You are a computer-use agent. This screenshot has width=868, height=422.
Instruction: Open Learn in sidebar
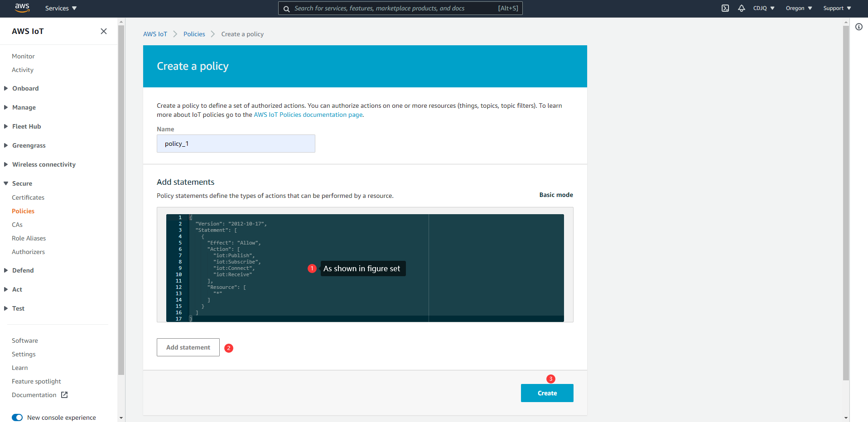click(x=20, y=368)
